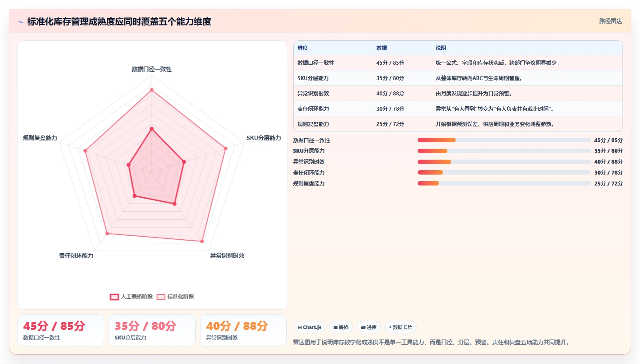Click the 表格 tag
Screen dimensions: 640x364
(x=341, y=327)
